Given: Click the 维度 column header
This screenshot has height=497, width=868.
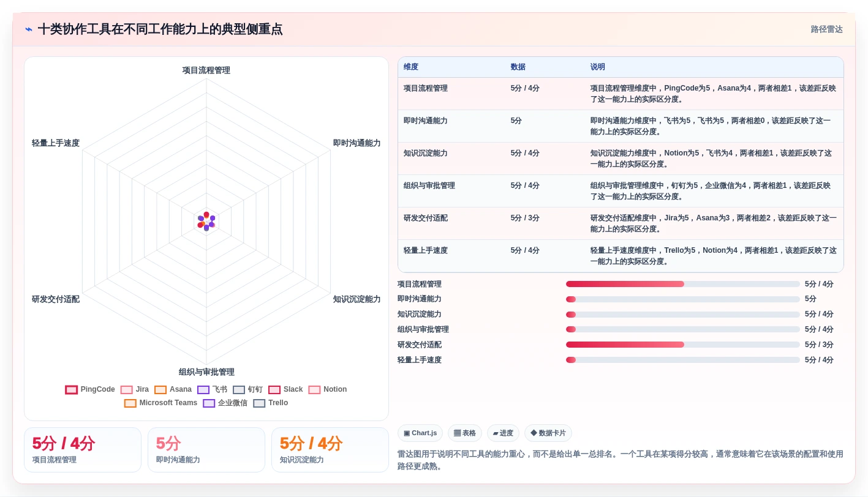Looking at the screenshot, I should tap(411, 67).
